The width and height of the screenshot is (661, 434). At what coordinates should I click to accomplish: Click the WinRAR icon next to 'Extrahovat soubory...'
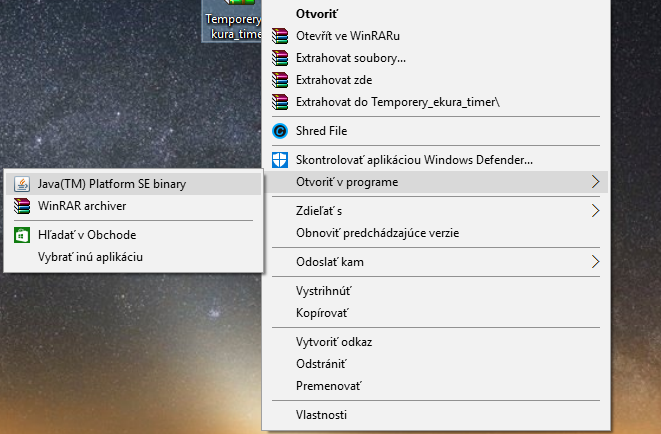click(279, 58)
